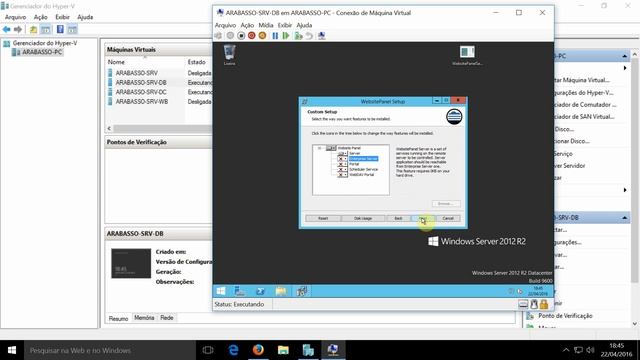Reset the VM with the green play icon
Image resolution: width=640 pixels, height=360 pixels.
tap(286, 36)
